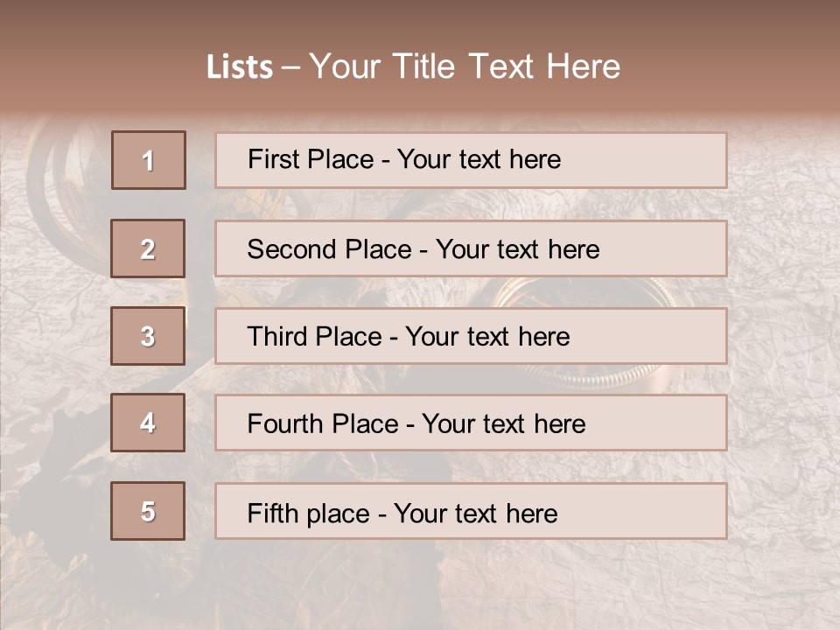Click the number 1 box
This screenshot has height=630, width=840.
coord(149,160)
